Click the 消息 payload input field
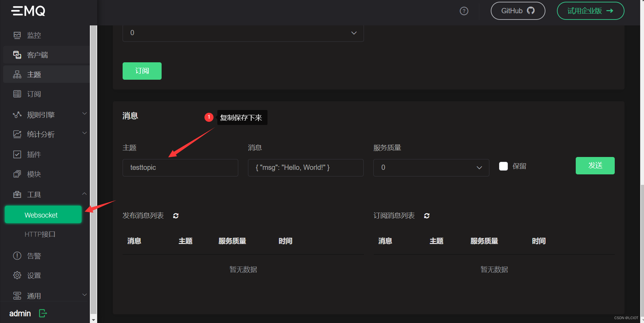Screen dimensions: 644x323 306,168
